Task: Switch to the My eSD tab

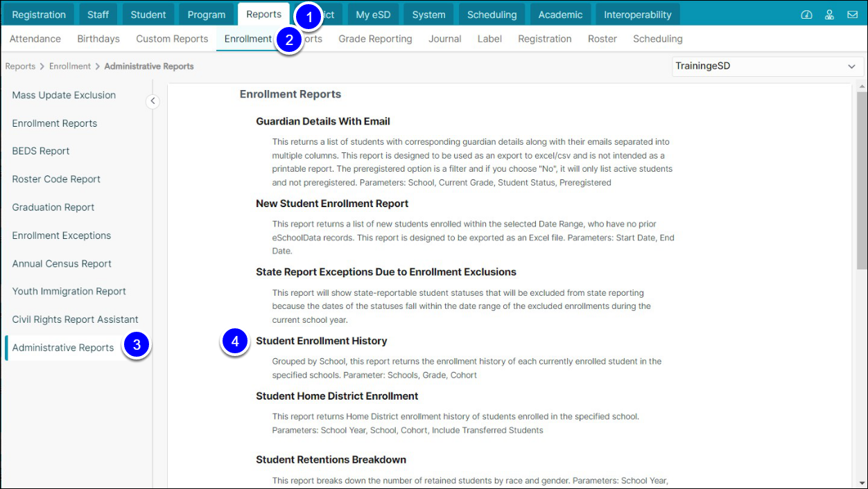Action: 372,15
